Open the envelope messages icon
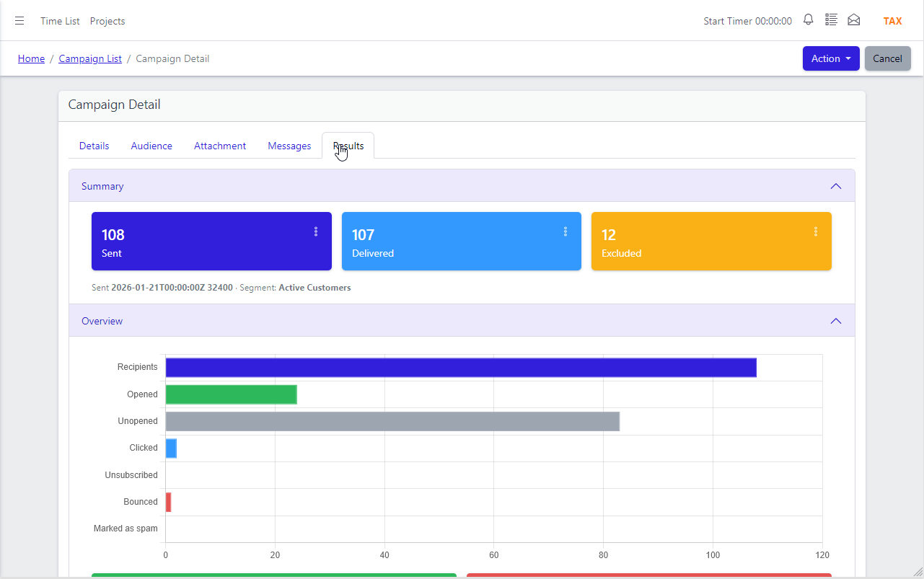This screenshot has height=579, width=924. (x=854, y=20)
